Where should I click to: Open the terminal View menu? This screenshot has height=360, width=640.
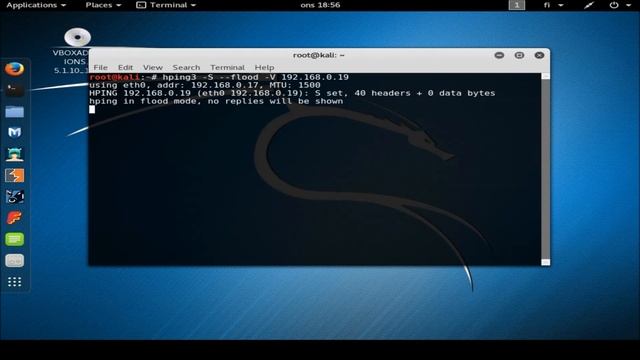point(153,67)
